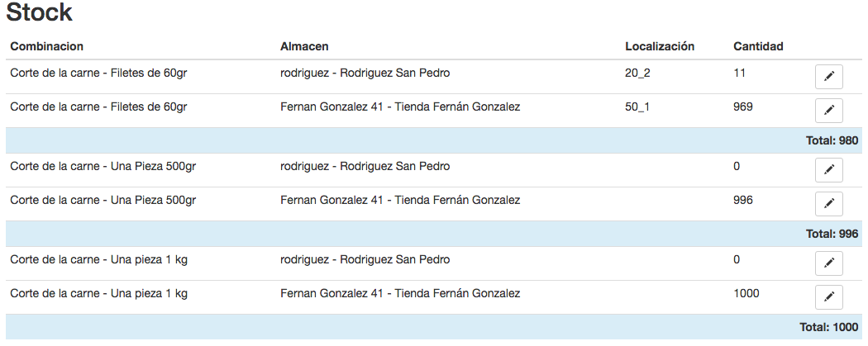Click the quantity 969 cell

click(x=743, y=107)
